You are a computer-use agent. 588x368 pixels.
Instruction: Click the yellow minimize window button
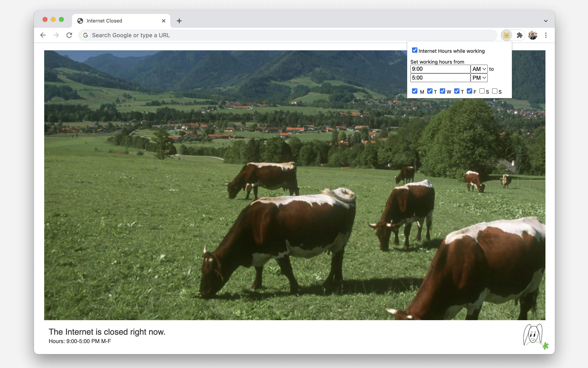click(x=53, y=19)
